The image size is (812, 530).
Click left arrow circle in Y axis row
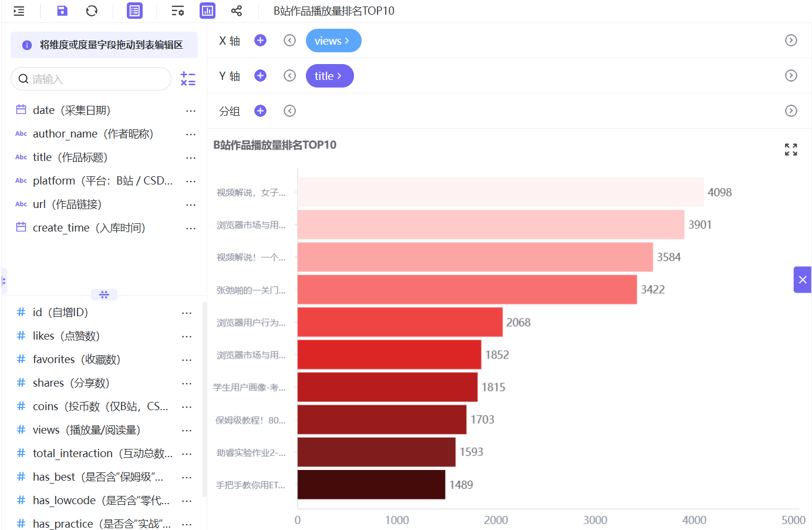[289, 76]
